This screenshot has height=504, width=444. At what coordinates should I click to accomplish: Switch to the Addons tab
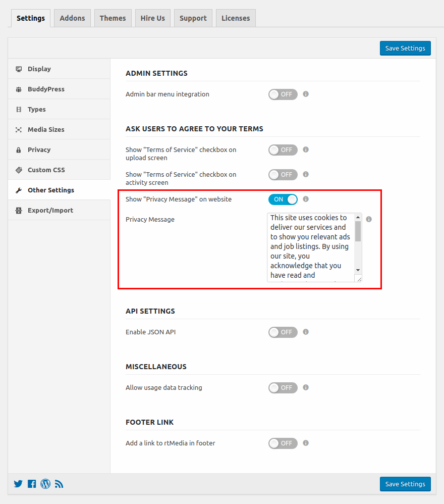[x=72, y=18]
